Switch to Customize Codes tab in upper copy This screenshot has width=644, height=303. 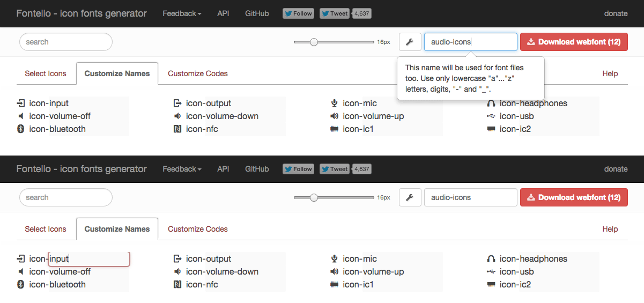tap(198, 73)
